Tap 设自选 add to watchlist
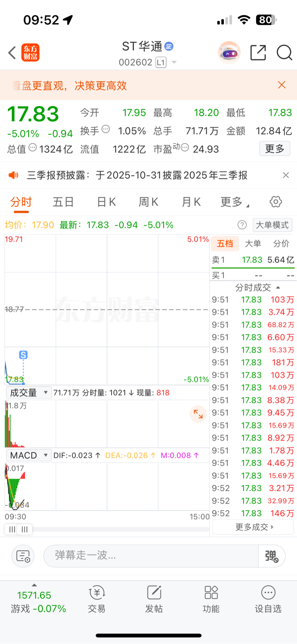The image size is (297, 644). point(268,599)
